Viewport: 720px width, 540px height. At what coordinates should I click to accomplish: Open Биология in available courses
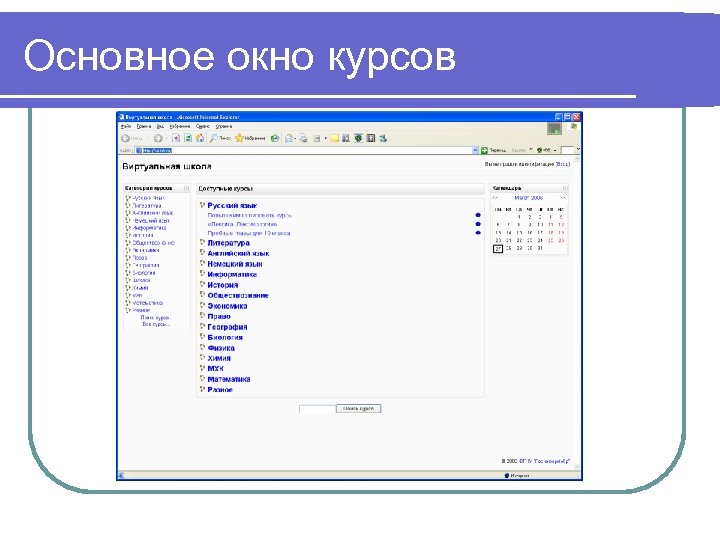click(x=225, y=338)
